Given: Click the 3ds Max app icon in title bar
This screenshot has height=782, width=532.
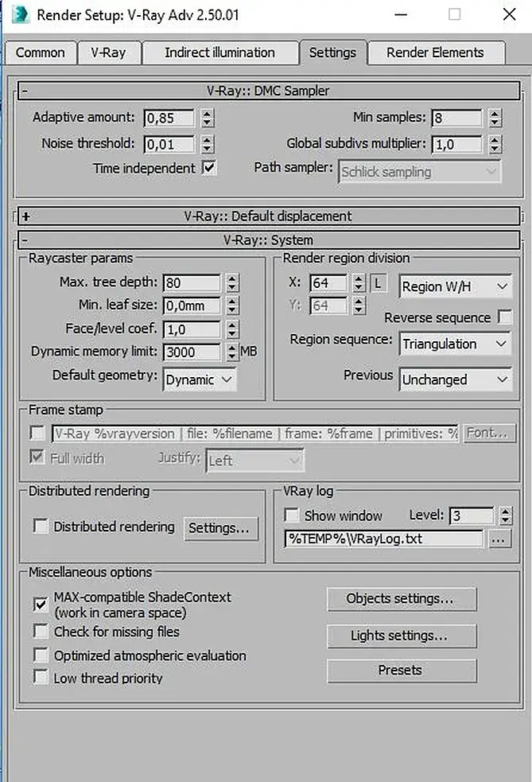Looking at the screenshot, I should point(20,14).
